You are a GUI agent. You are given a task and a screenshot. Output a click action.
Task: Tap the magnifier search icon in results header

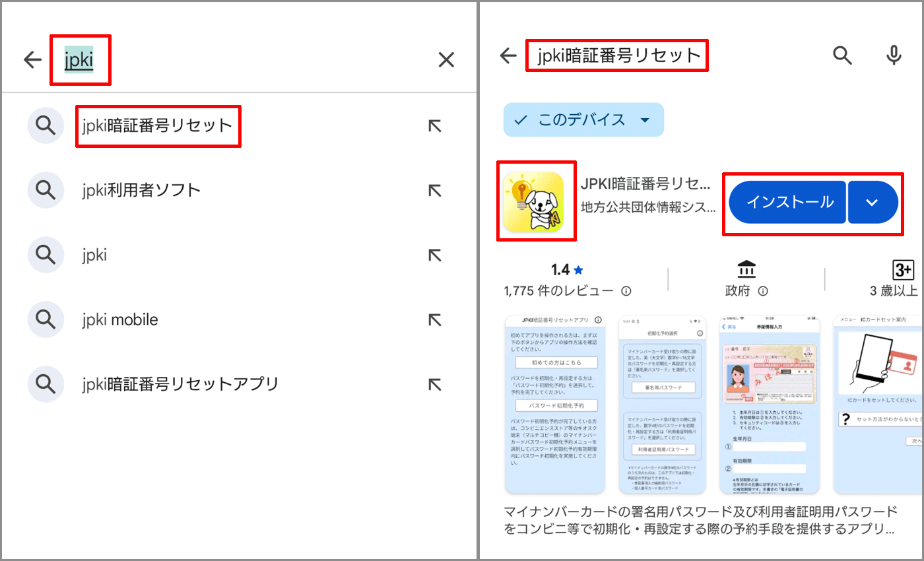[x=842, y=55]
